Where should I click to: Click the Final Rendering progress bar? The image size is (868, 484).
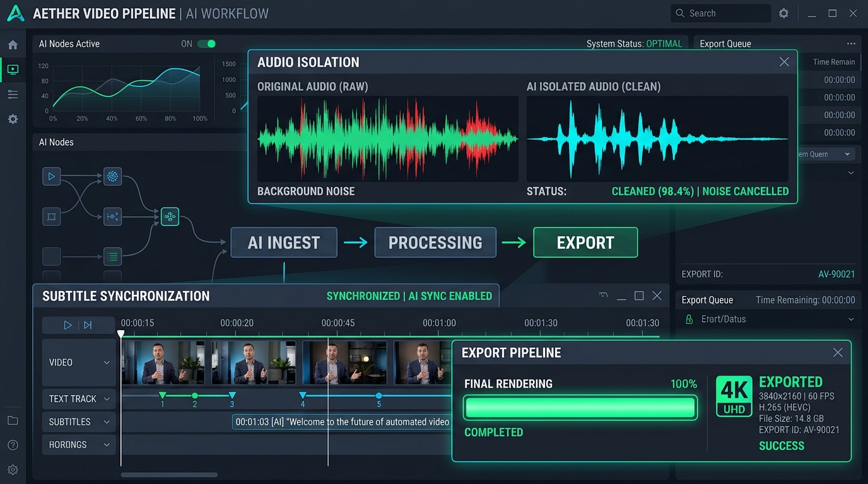tap(580, 408)
